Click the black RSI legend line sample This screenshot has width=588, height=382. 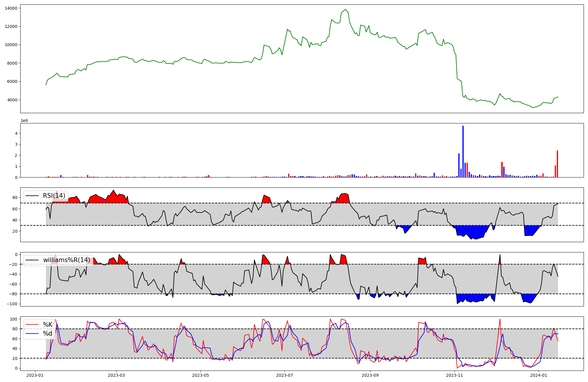[32, 196]
